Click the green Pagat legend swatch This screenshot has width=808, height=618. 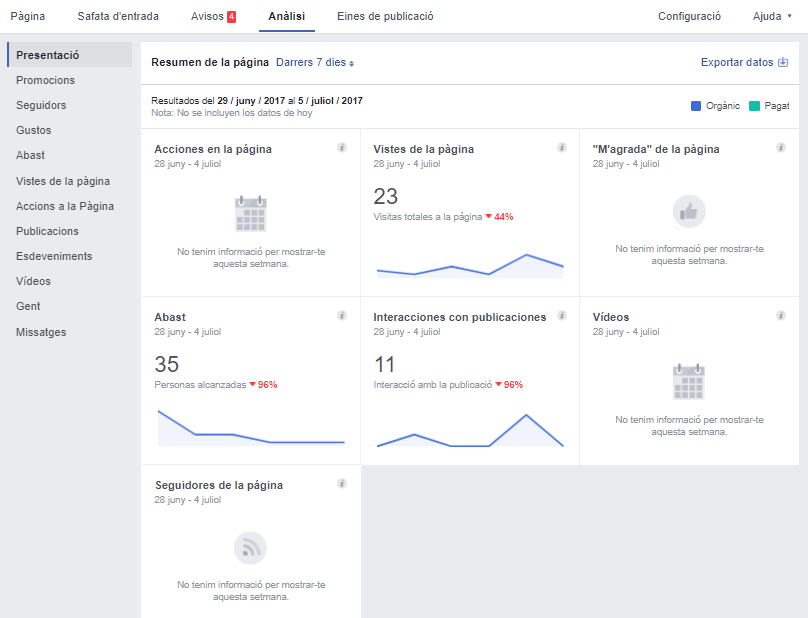click(754, 106)
